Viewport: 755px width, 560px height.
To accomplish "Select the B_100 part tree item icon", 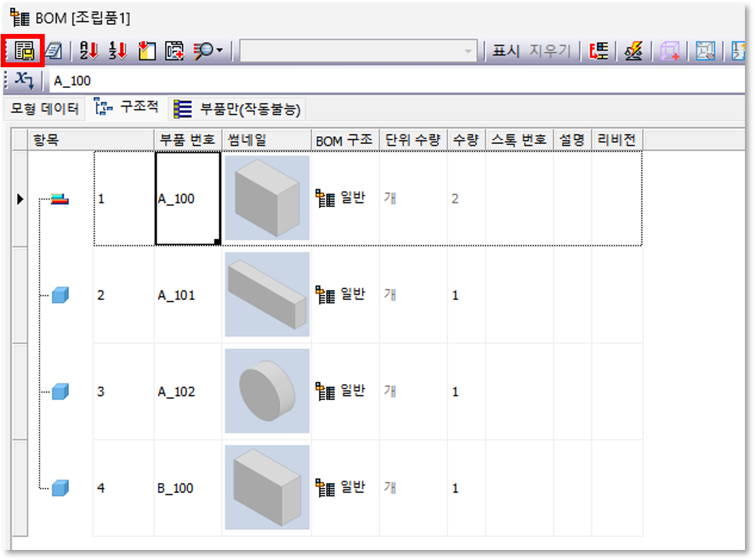I will pyautogui.click(x=60, y=488).
